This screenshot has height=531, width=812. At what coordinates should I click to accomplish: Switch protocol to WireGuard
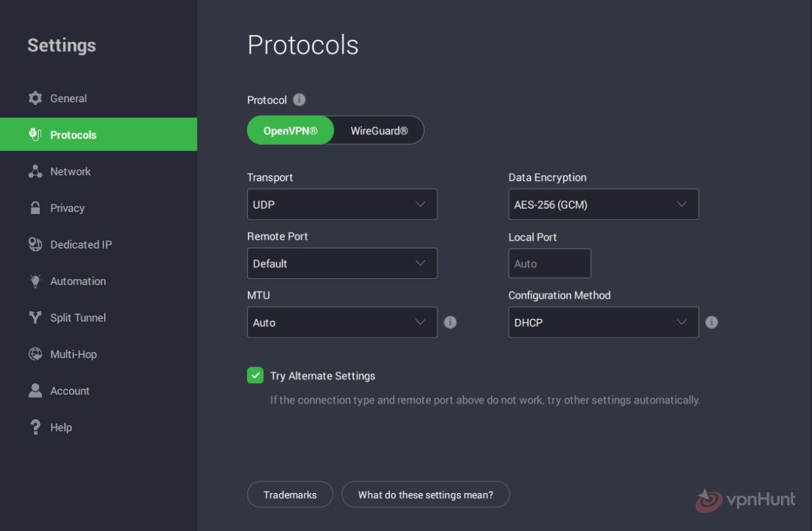tap(379, 130)
